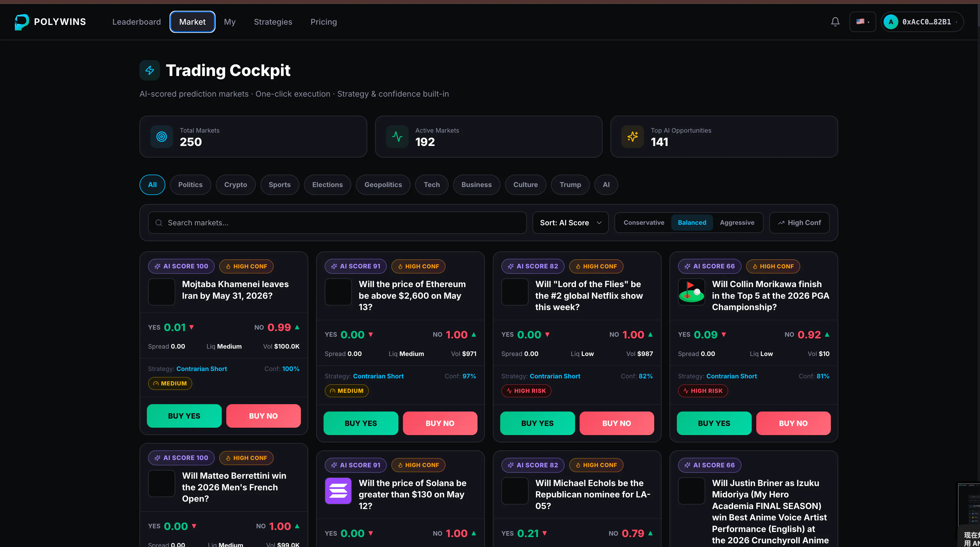Click the AI SCORE 100 badge on Khamenei card
This screenshot has height=547, width=980.
point(181,266)
